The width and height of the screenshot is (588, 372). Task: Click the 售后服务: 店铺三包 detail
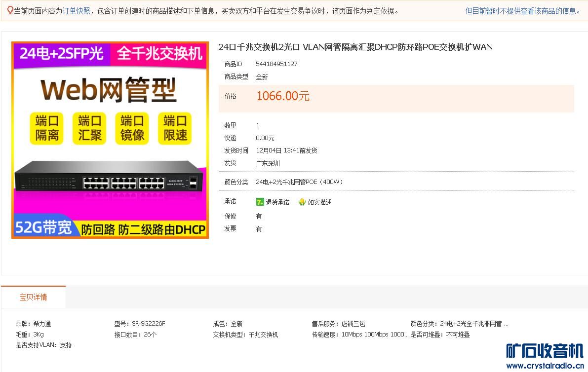(x=338, y=324)
